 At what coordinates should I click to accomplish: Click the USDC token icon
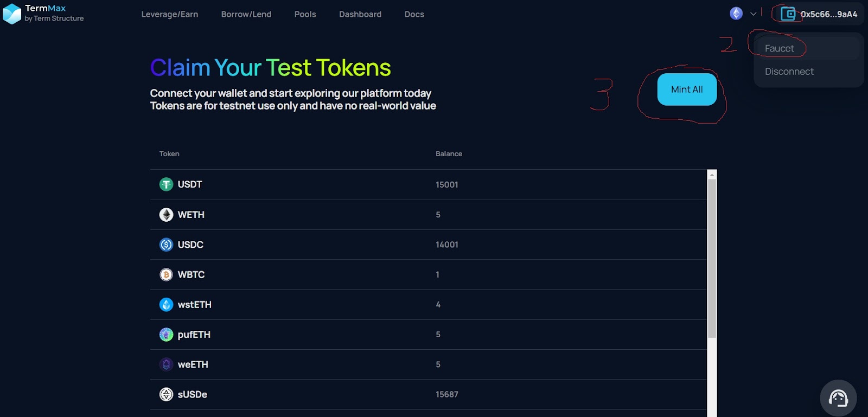tap(166, 245)
